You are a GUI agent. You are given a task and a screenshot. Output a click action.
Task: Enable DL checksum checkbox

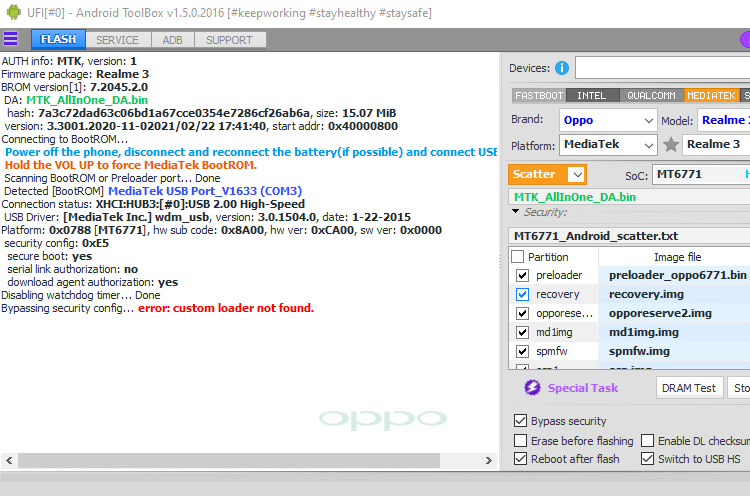click(648, 440)
